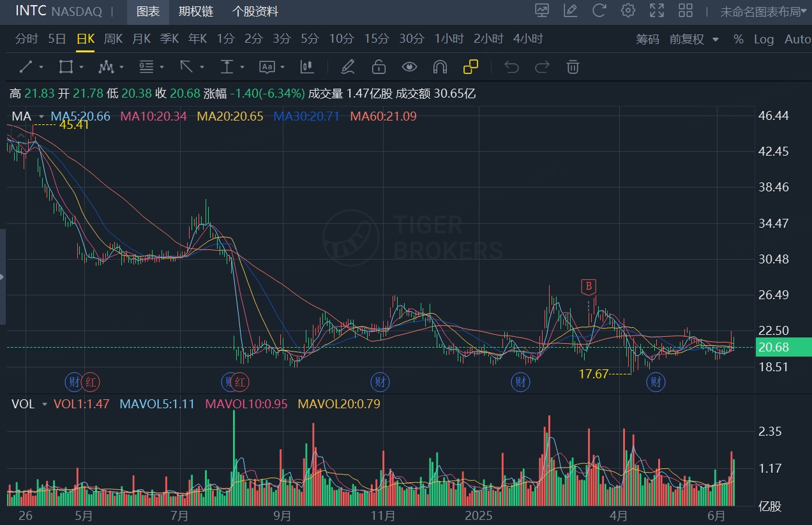This screenshot has width=812, height=525.
Task: Select the 月K timeframe
Action: [x=141, y=39]
